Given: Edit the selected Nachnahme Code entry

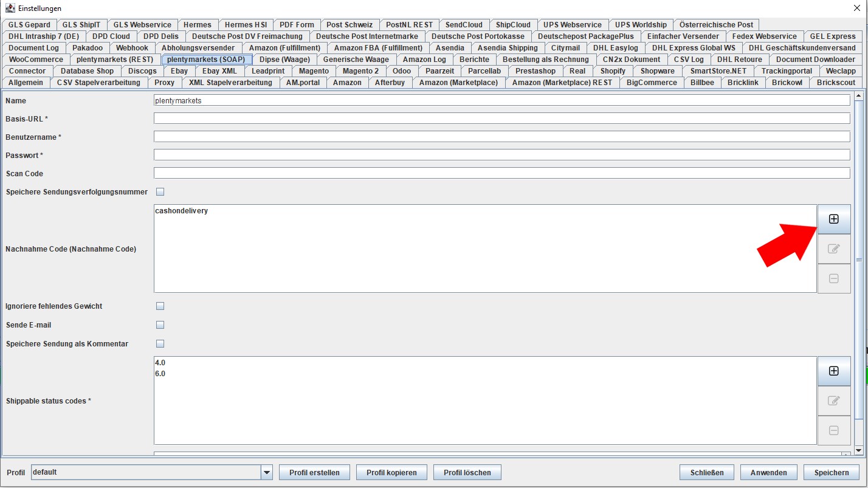Looking at the screenshot, I should [833, 249].
